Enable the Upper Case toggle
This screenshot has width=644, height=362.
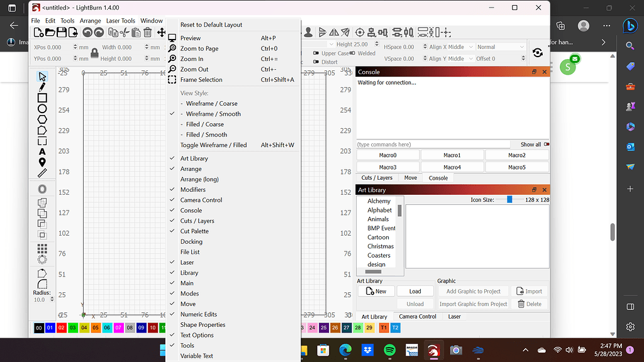coord(316,53)
